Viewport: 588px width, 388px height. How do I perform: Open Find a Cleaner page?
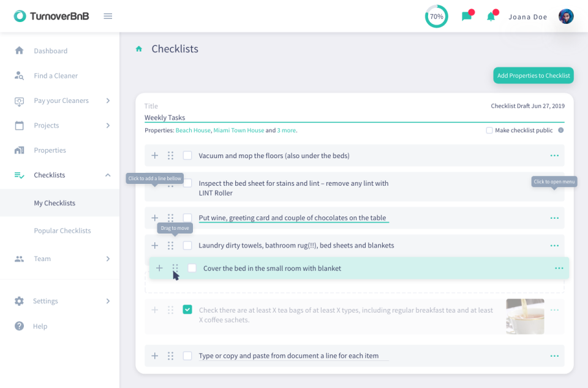coord(56,75)
